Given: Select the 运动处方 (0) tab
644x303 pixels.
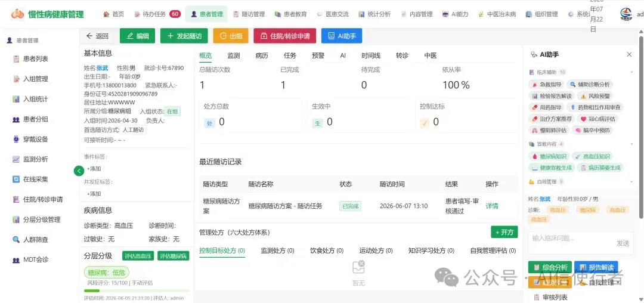Looking at the screenshot, I should (376, 251).
